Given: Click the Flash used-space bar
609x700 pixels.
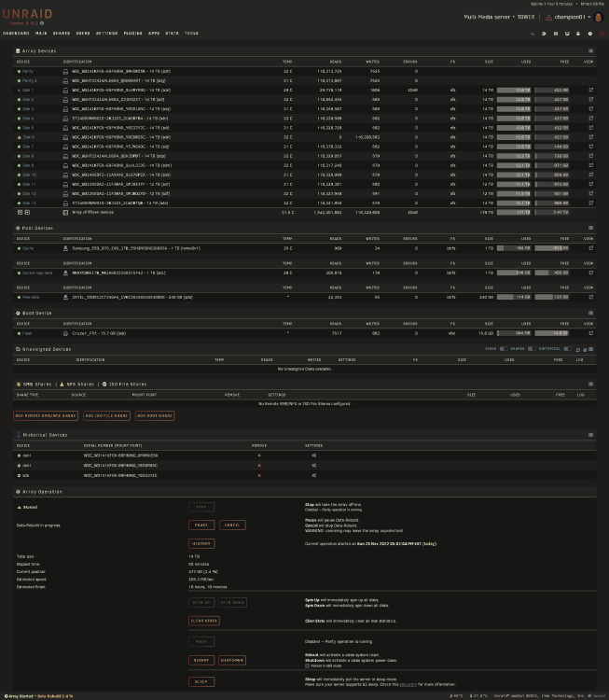Looking at the screenshot, I should 514,333.
